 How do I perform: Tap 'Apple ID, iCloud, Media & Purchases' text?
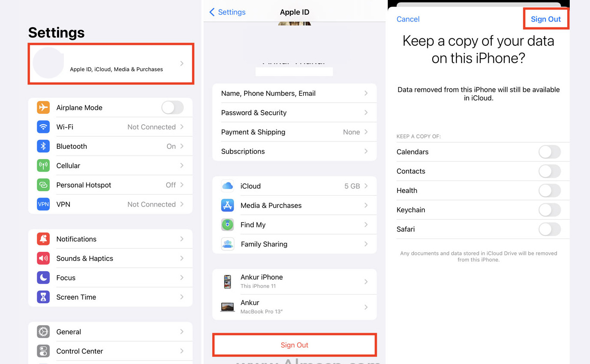116,69
